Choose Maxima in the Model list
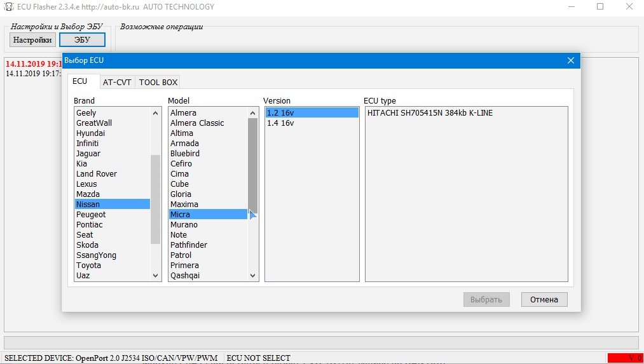This screenshot has width=644, height=364. pyautogui.click(x=209, y=205)
